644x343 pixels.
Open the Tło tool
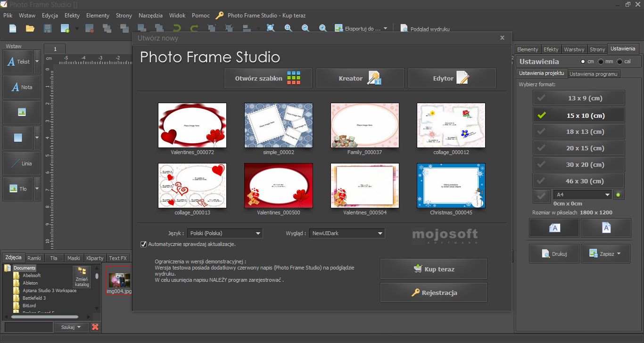[19, 189]
